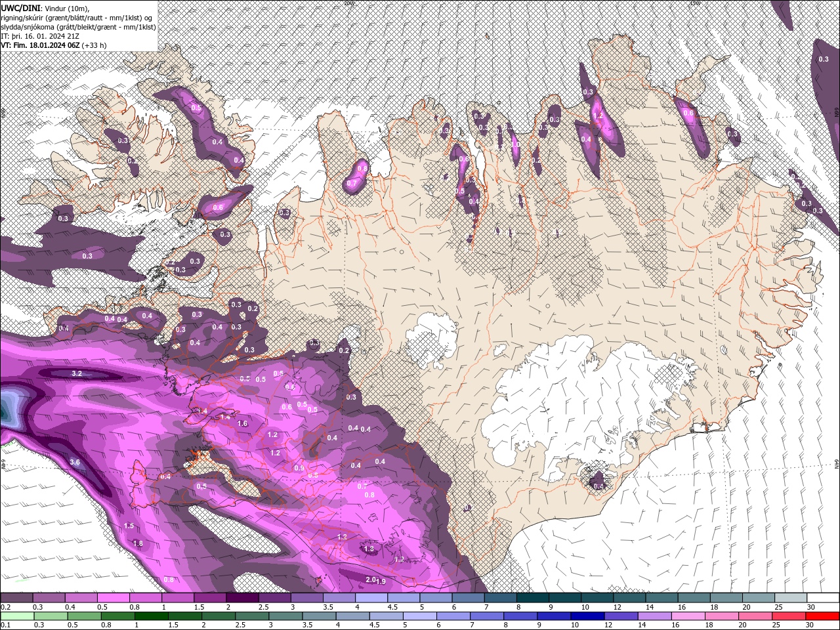Click the '3.2' precipitation value on the map
The image size is (840, 630).
77,373
